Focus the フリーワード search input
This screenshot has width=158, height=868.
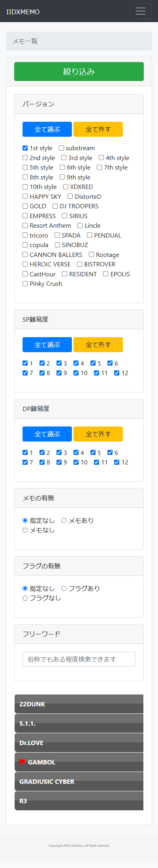79,659
